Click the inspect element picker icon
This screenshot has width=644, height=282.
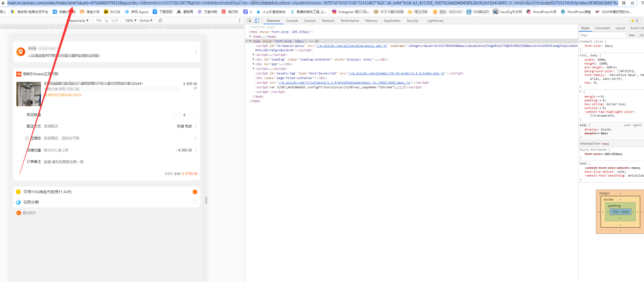[x=249, y=21]
